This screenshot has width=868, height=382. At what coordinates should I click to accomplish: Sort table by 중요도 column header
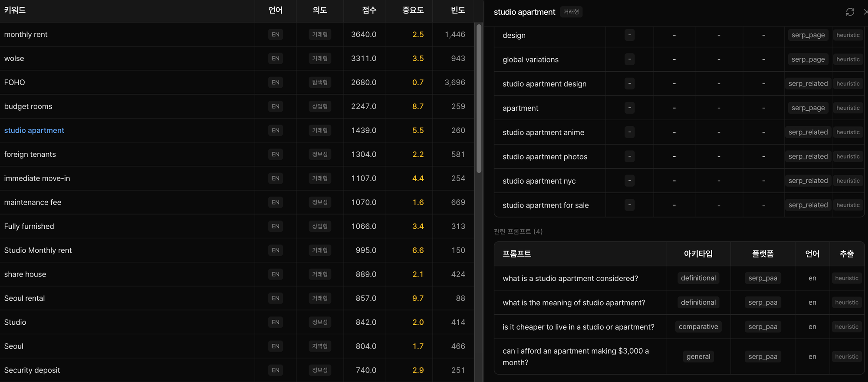pos(413,10)
